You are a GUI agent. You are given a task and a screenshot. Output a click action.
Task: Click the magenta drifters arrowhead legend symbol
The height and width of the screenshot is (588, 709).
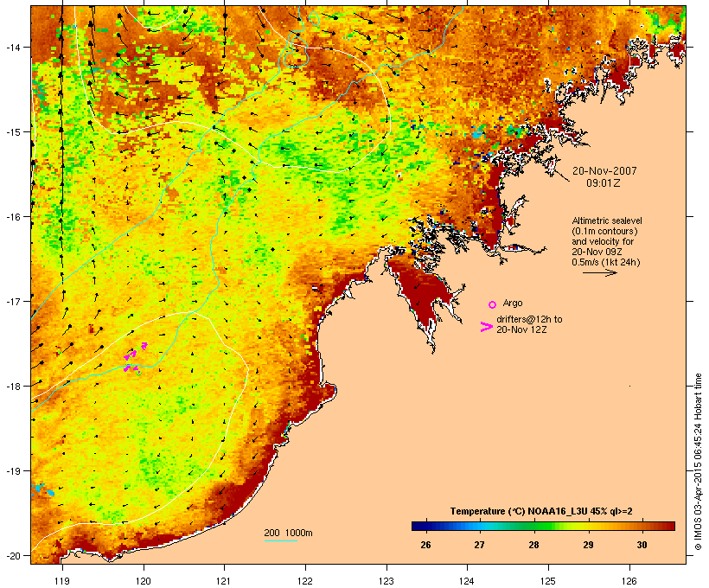click(x=486, y=327)
